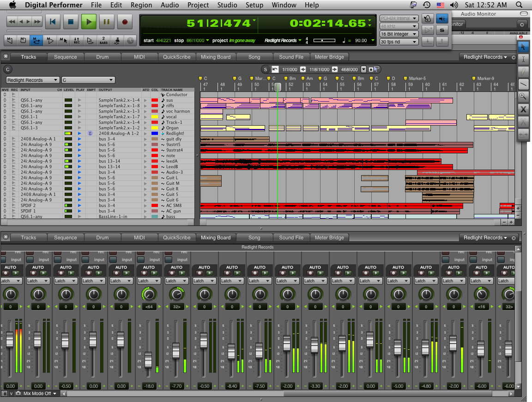This screenshot has height=402, width=532.
Task: Select the Pencil tool in tool palette
Action: (523, 71)
